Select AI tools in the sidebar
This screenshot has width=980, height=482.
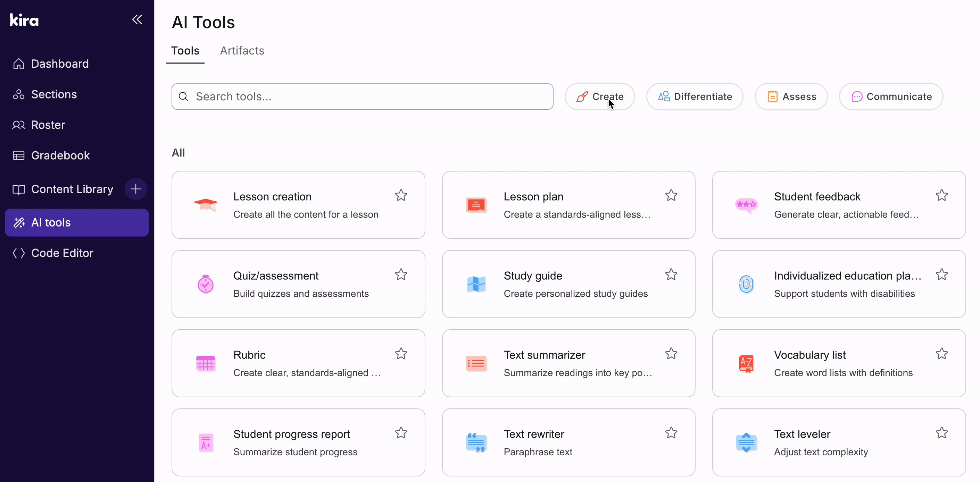click(76, 222)
